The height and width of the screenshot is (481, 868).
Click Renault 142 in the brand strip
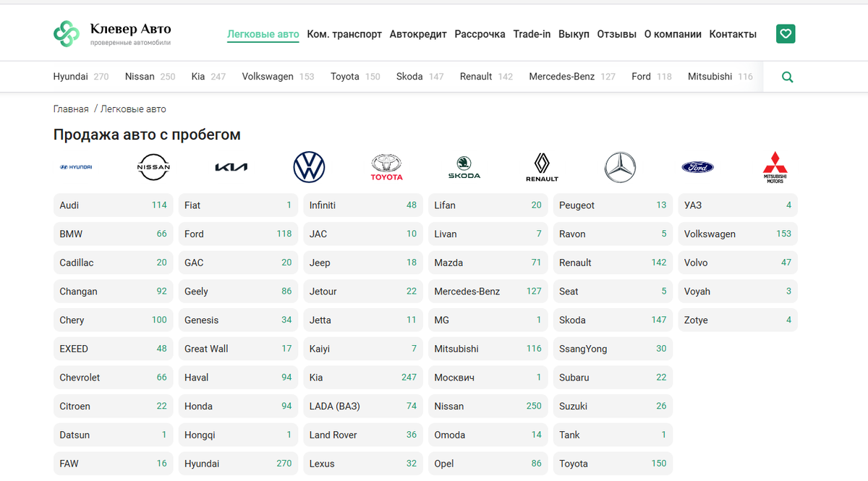point(486,77)
